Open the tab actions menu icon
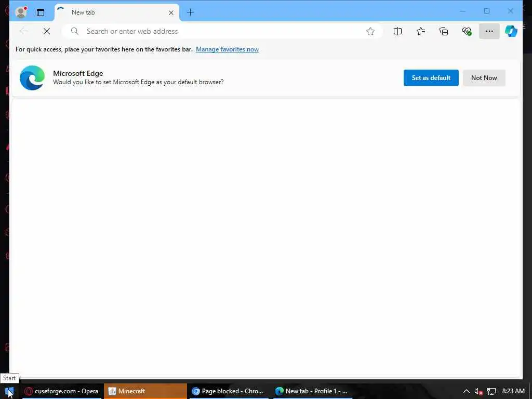Screen dimensions: 532x399 pos(41,12)
